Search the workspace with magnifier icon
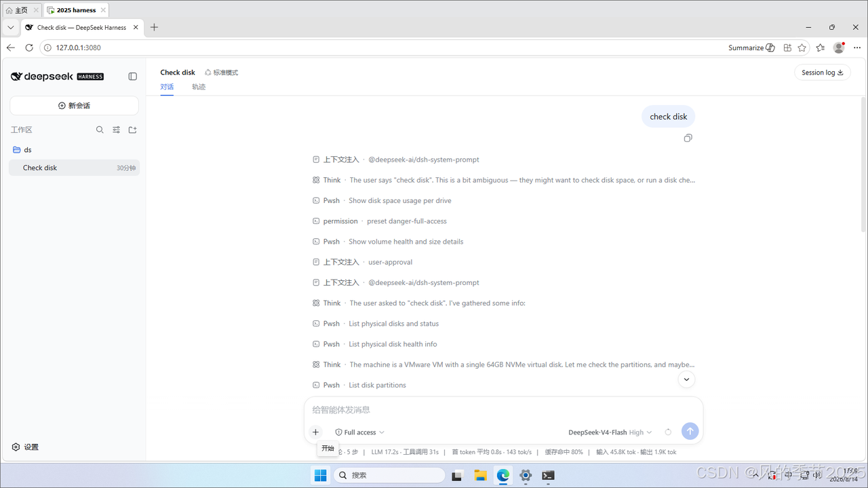This screenshot has height=488, width=868. click(100, 130)
